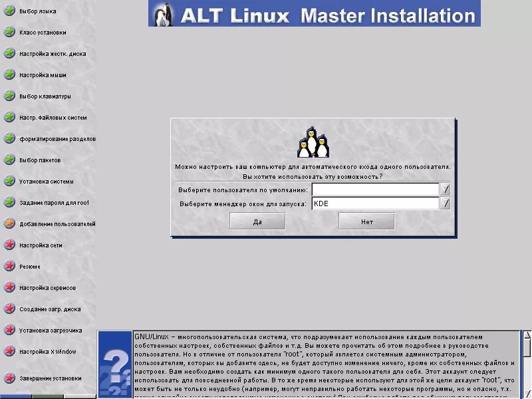532x399 pixels.
Task: Click the GNU/Linux help text paragraph
Action: (x=325, y=364)
